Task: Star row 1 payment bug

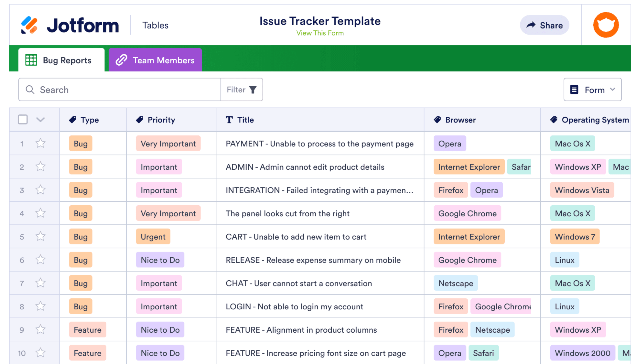Action: coord(40,143)
